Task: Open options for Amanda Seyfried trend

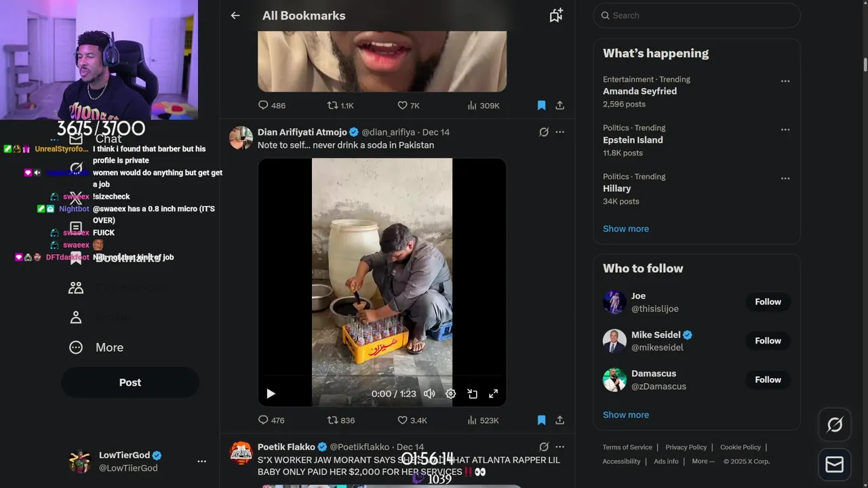Action: (785, 81)
